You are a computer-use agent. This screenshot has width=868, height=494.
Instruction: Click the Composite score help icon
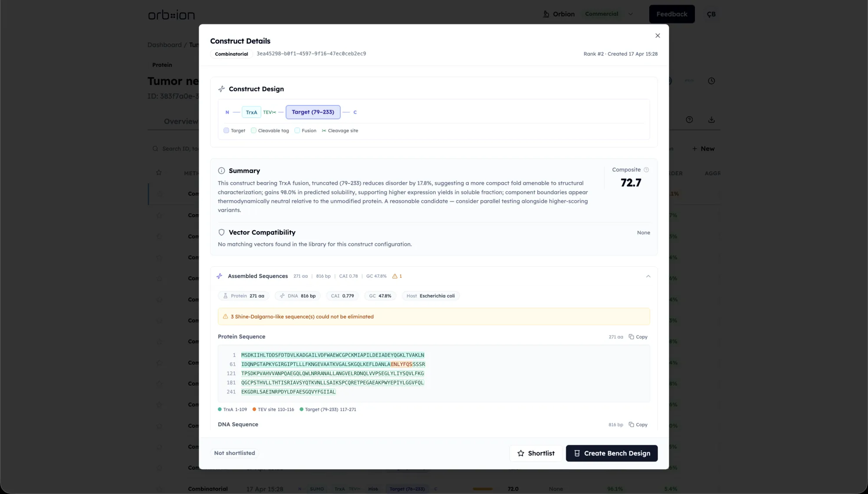click(x=646, y=170)
